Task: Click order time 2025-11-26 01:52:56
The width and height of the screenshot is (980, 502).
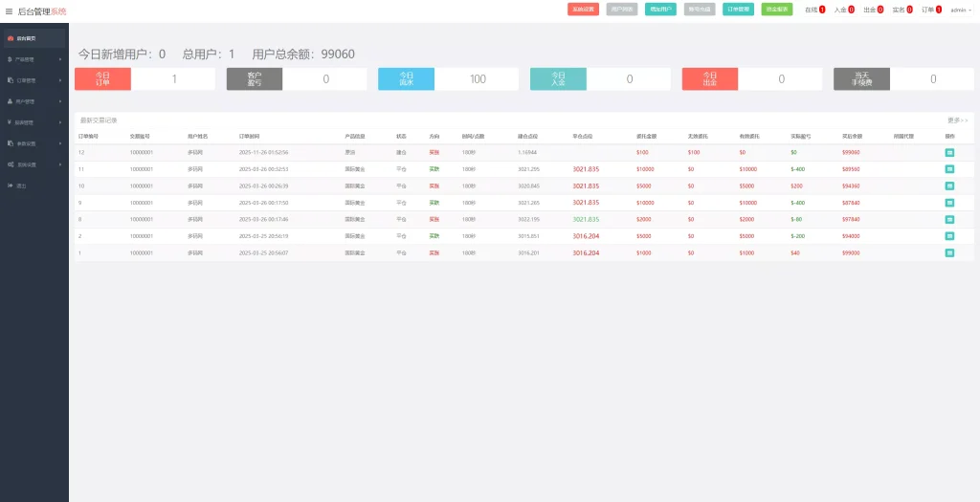Action: click(264, 152)
